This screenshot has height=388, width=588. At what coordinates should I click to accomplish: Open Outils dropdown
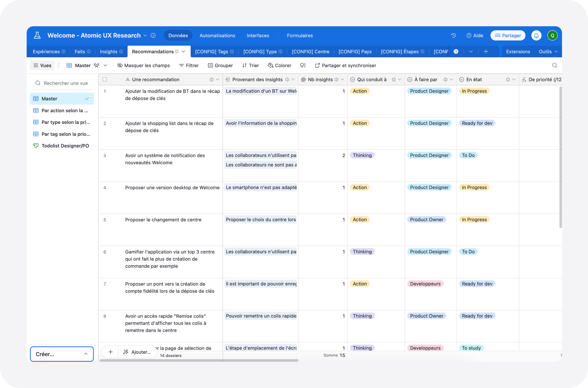548,52
